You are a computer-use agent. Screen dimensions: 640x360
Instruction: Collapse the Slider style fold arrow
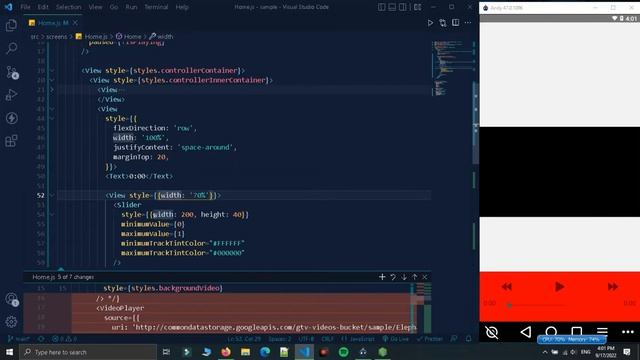52,215
